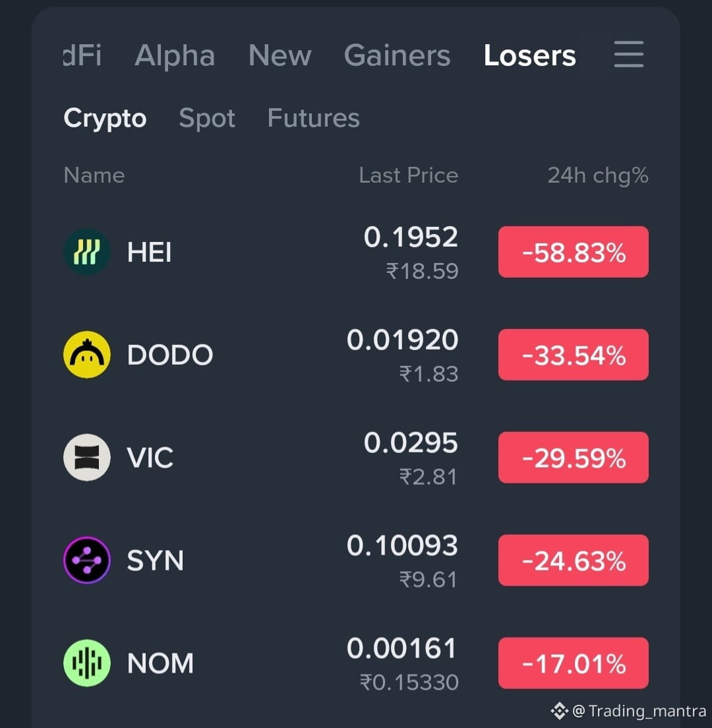Select the Futures sub-tab
Viewport: 712px width, 728px height.
(313, 118)
